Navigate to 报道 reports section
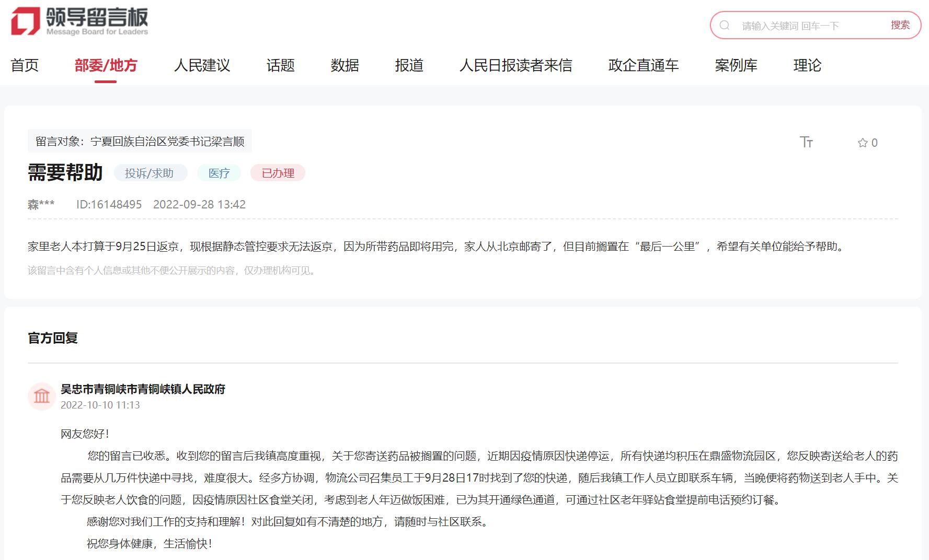 (409, 65)
